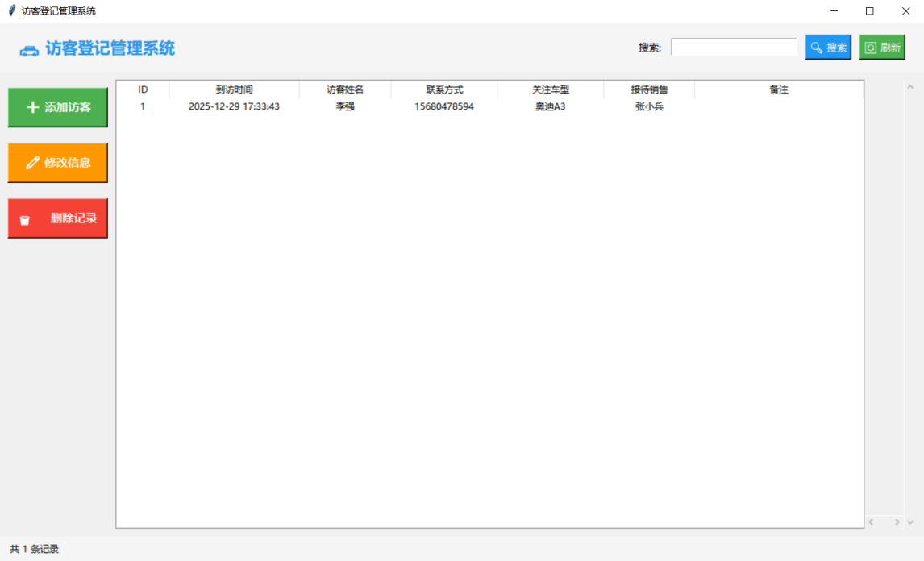Click the blue car logo icon
The height and width of the screenshot is (561, 924).
pyautogui.click(x=29, y=50)
